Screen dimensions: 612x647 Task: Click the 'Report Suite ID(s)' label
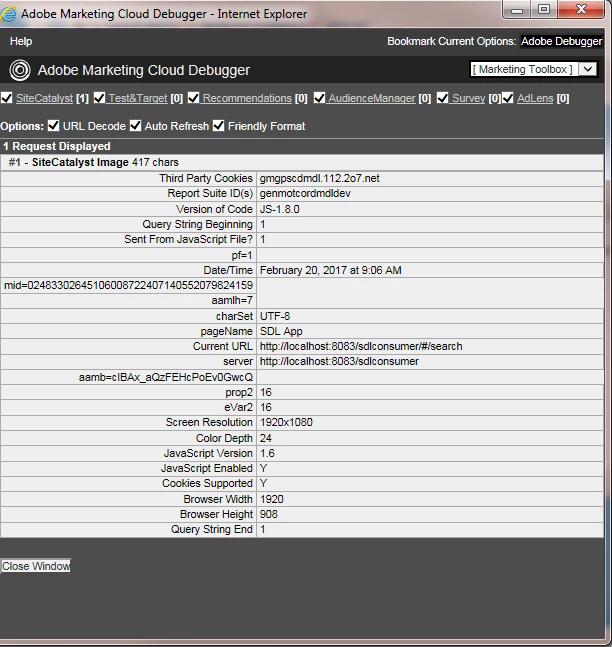tap(210, 194)
